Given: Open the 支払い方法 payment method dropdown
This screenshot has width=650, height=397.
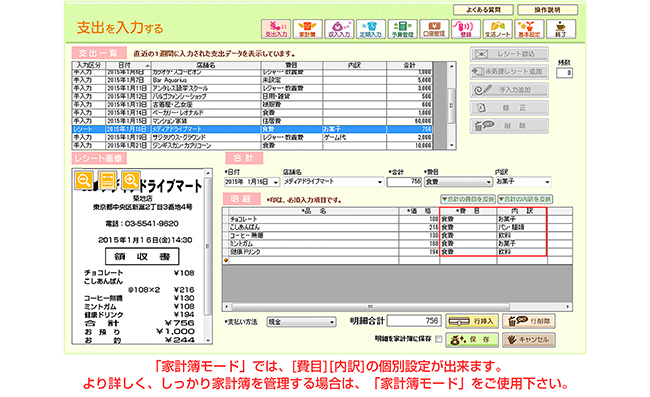Looking at the screenshot, I should pyautogui.click(x=332, y=322).
